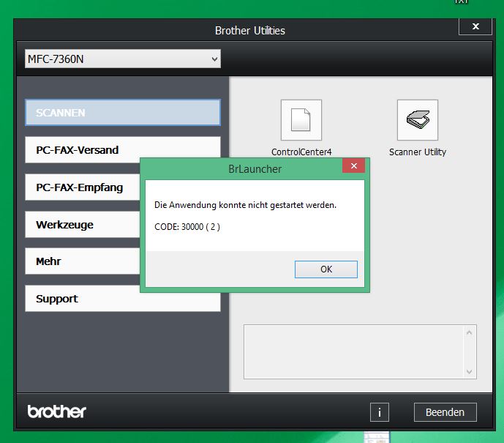
Task: Show the Mehr section
Action: tap(80, 261)
